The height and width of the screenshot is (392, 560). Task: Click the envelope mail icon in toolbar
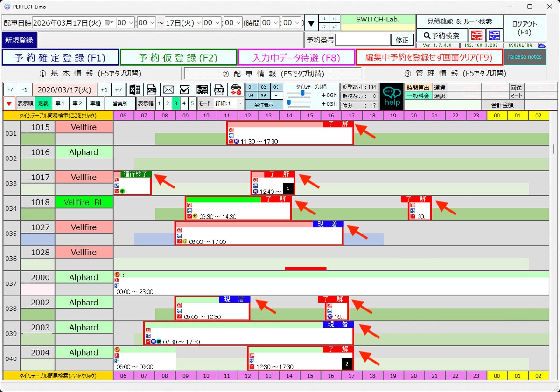point(168,90)
